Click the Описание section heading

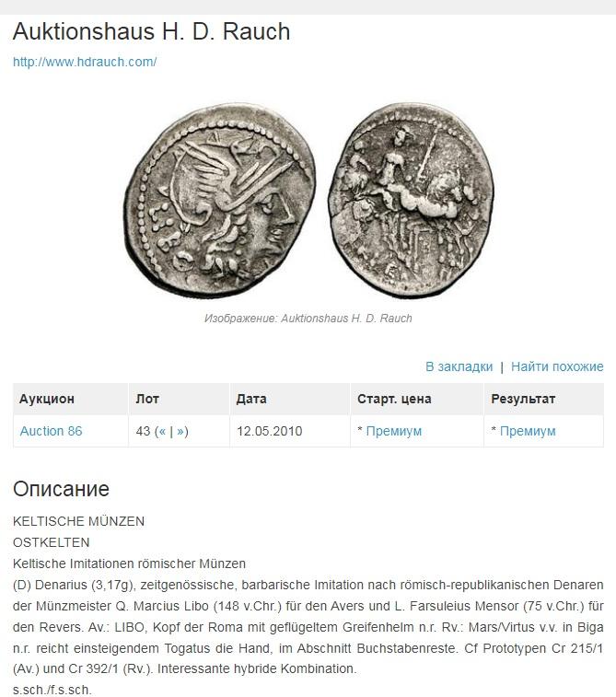point(61,489)
